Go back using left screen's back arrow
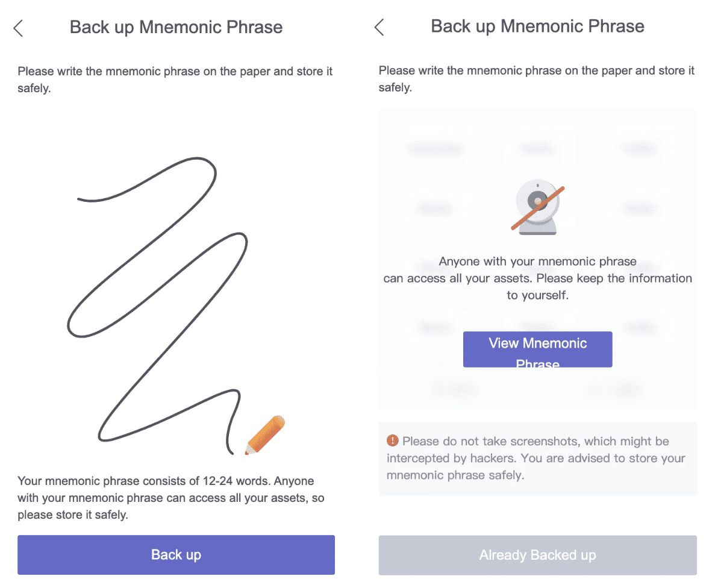The image size is (712, 588). pos(19,28)
